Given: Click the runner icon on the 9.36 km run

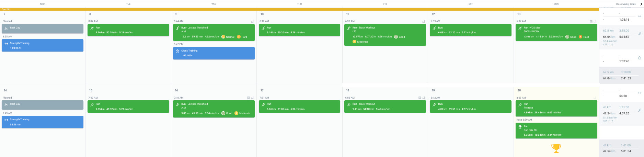Looking at the screenshot, I should (x=92, y=28).
